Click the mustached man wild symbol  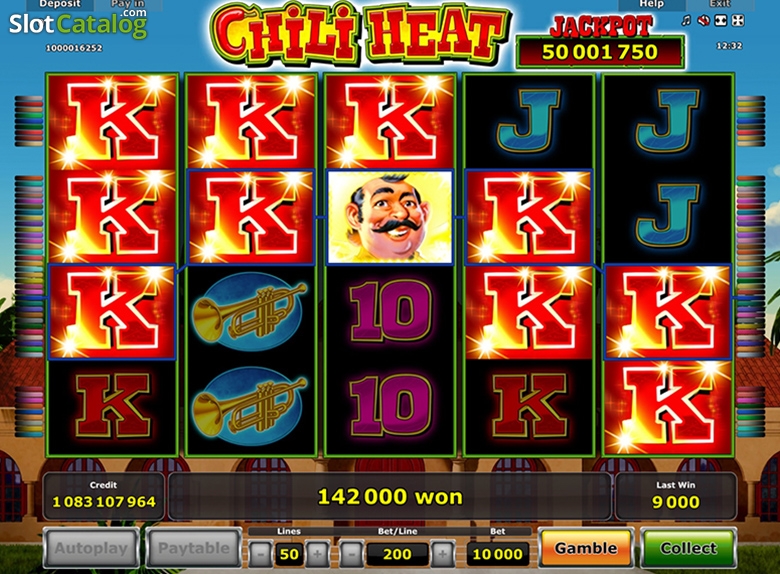(390, 217)
